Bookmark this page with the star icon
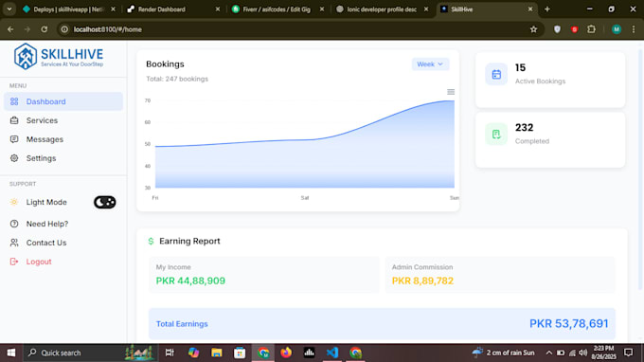 coord(533,29)
